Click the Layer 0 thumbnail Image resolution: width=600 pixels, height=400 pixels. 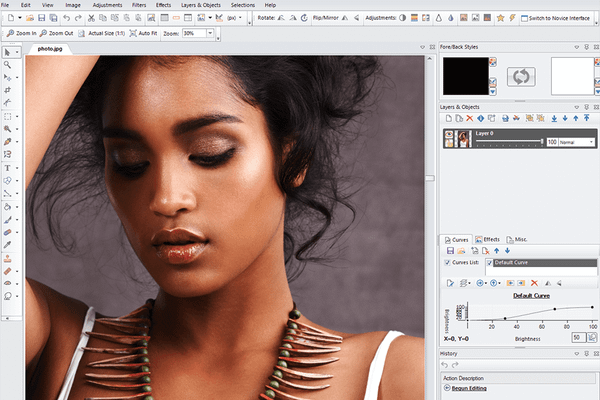[465, 141]
